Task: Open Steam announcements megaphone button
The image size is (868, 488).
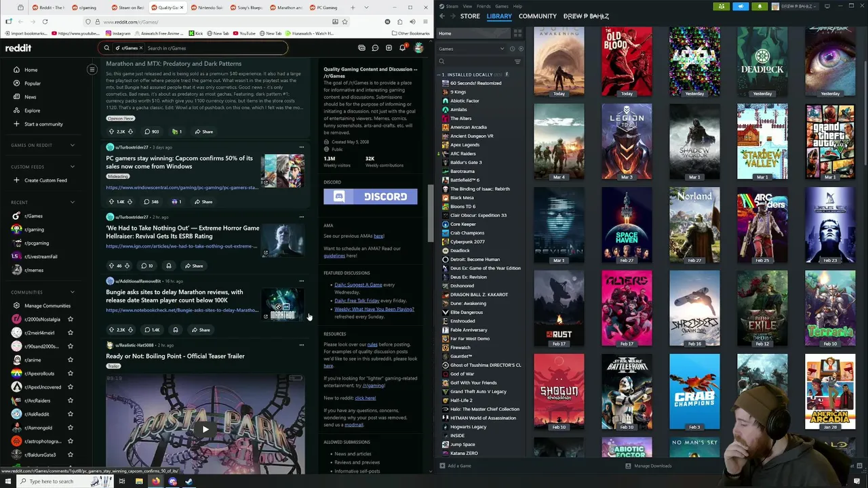Action: (741, 6)
